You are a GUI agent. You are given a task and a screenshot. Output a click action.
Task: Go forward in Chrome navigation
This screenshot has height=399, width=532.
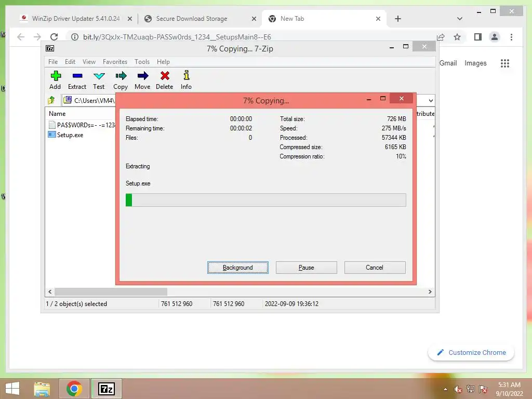37,37
